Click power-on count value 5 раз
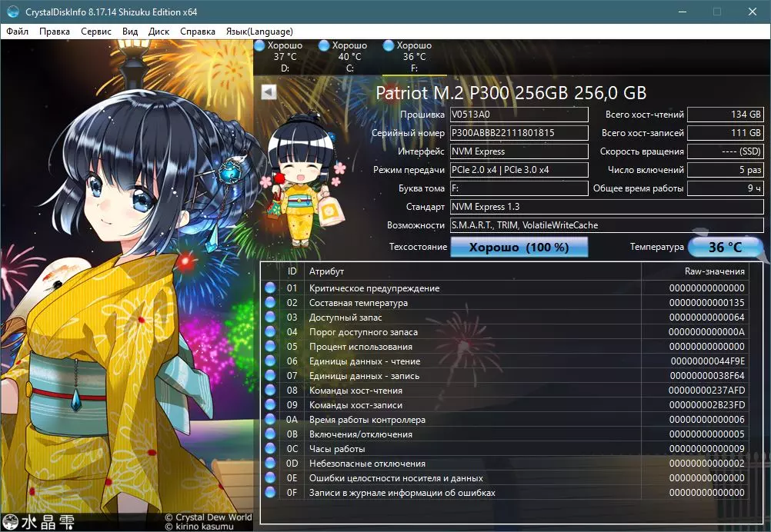Viewport: 771px width, 532px height. pos(726,169)
